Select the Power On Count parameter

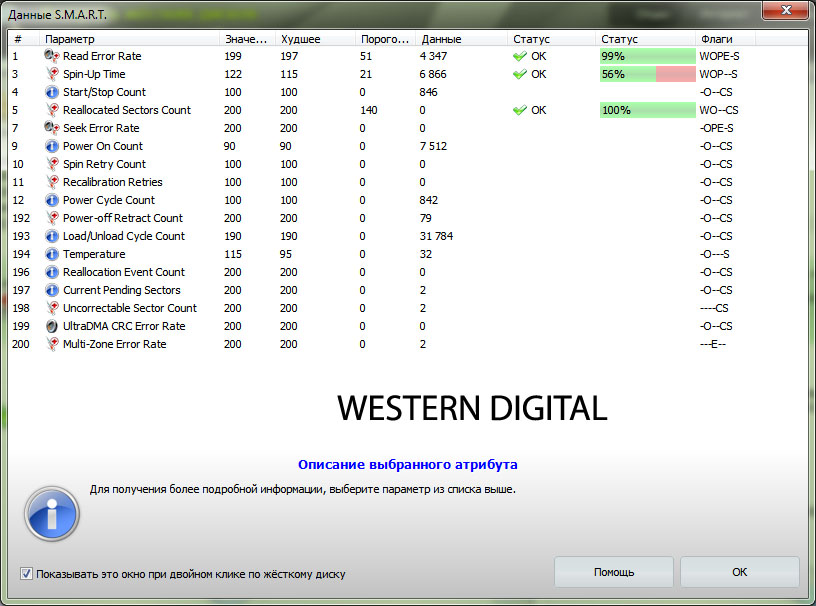(103, 146)
